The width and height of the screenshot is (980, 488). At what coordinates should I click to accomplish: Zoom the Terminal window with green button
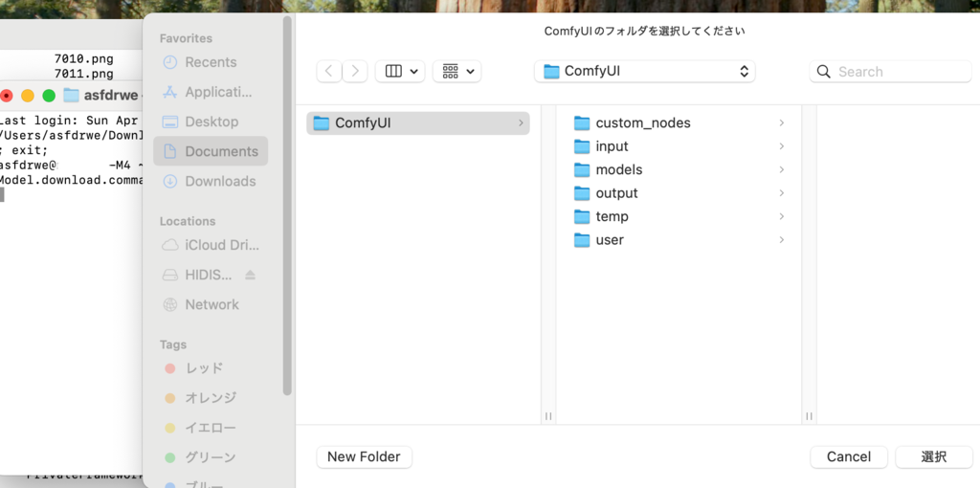[x=49, y=96]
